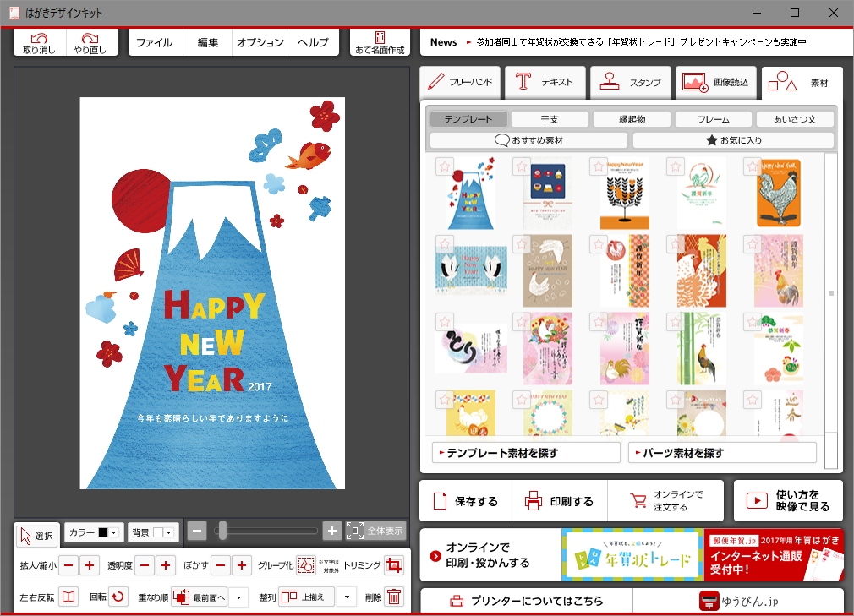Increase 拡大/縮小 size with plus
This screenshot has width=854, height=616.
coord(90,565)
